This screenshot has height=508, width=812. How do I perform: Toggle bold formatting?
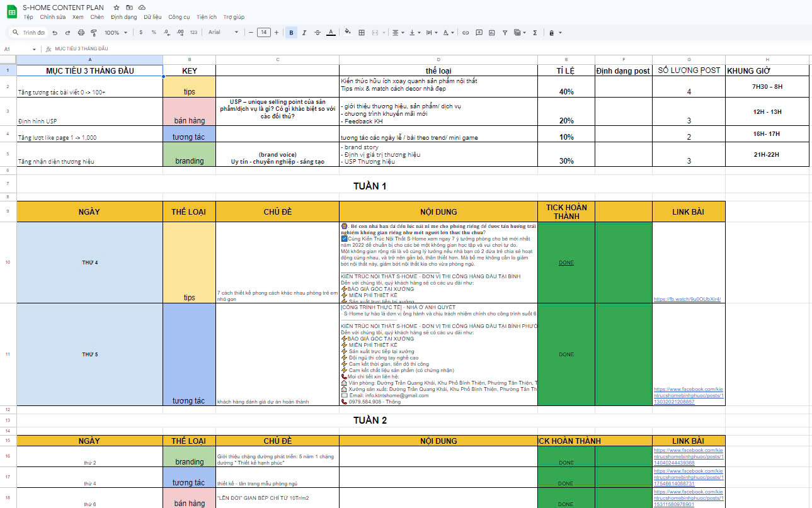291,32
